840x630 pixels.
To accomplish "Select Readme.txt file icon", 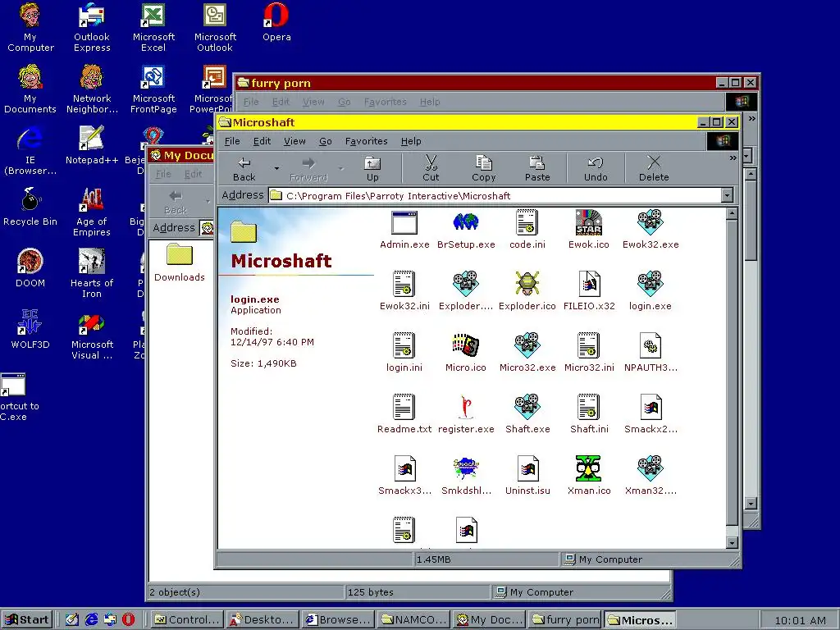I will click(x=404, y=407).
